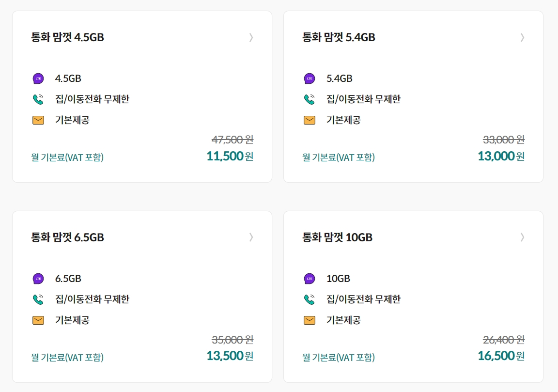The height and width of the screenshot is (392, 558).
Task: Expand 통화 맘껏 5.4GB plan arrow
Action: point(522,37)
